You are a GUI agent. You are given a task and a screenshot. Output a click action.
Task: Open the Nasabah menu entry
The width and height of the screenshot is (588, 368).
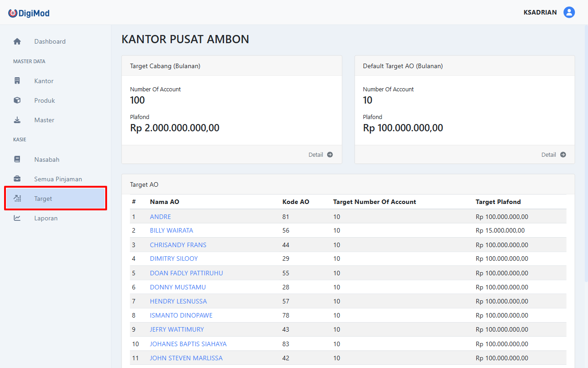(x=47, y=159)
